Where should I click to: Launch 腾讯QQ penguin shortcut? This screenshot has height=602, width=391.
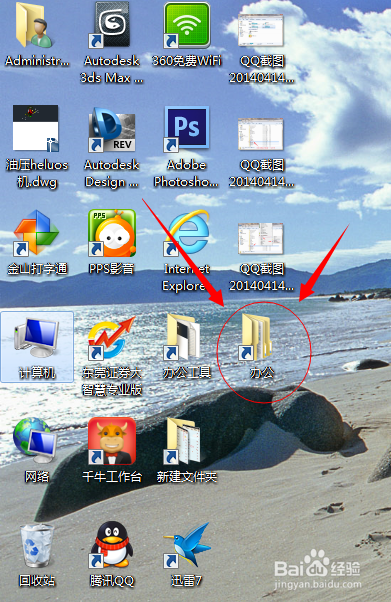pos(111,545)
